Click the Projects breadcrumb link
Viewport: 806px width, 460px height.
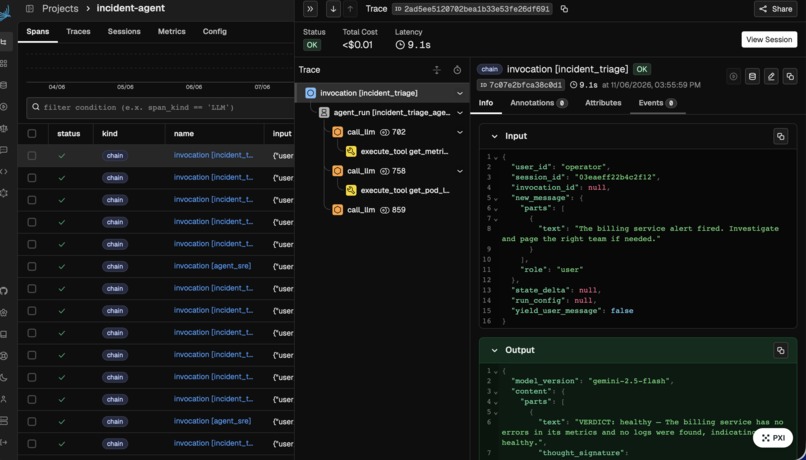[60, 9]
